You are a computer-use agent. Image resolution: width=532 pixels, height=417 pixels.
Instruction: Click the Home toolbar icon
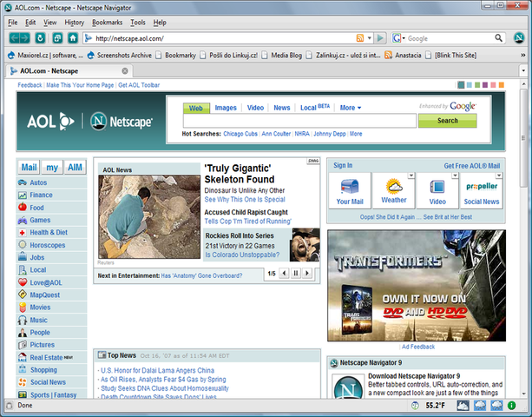pos(73,38)
